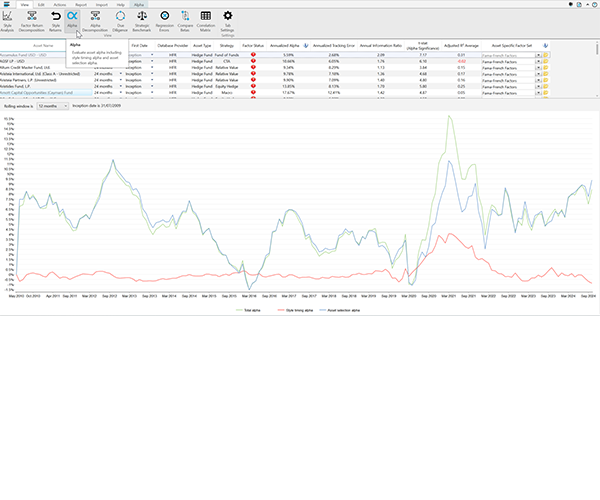Open the Rolling window 12 months dropdown

pos(53,106)
